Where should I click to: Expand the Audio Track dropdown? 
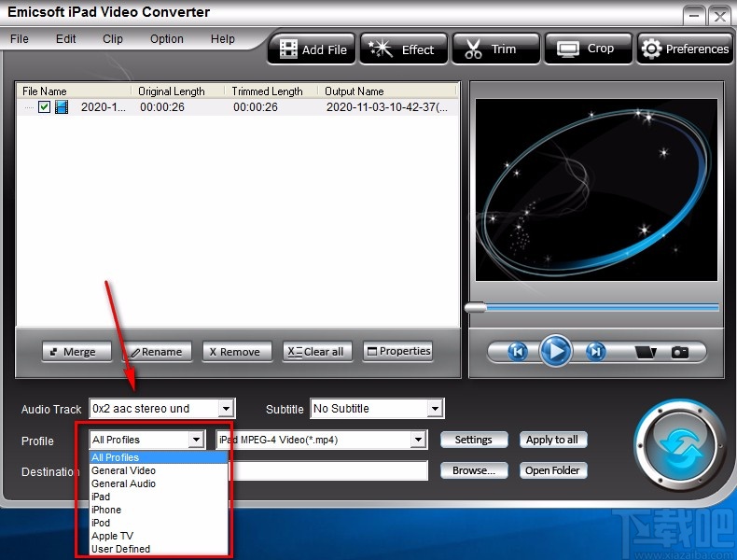[x=226, y=409]
